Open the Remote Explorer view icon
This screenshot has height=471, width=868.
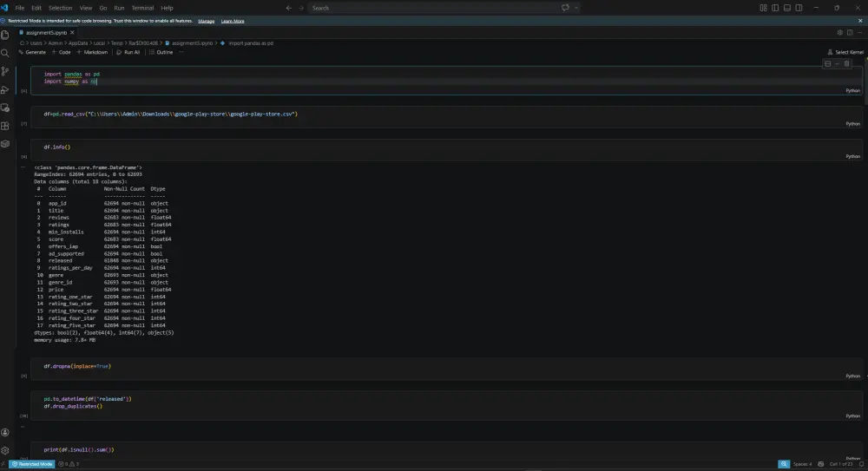point(5,108)
